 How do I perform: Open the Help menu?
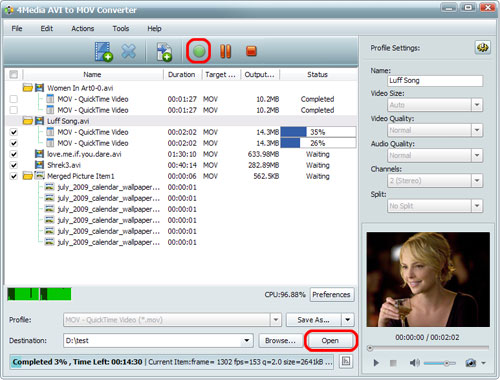[x=154, y=28]
